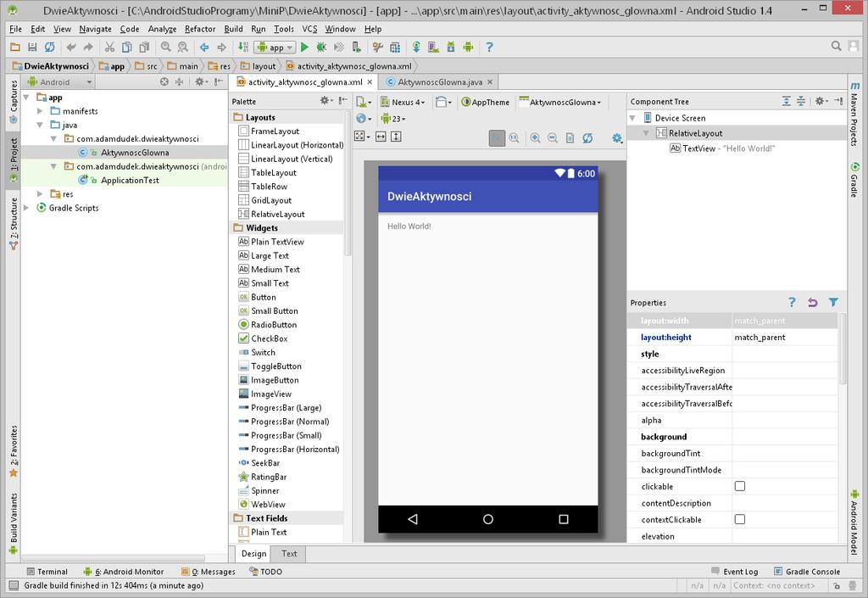Open the Android Monitor tool window
The image size is (868, 598).
click(x=124, y=572)
